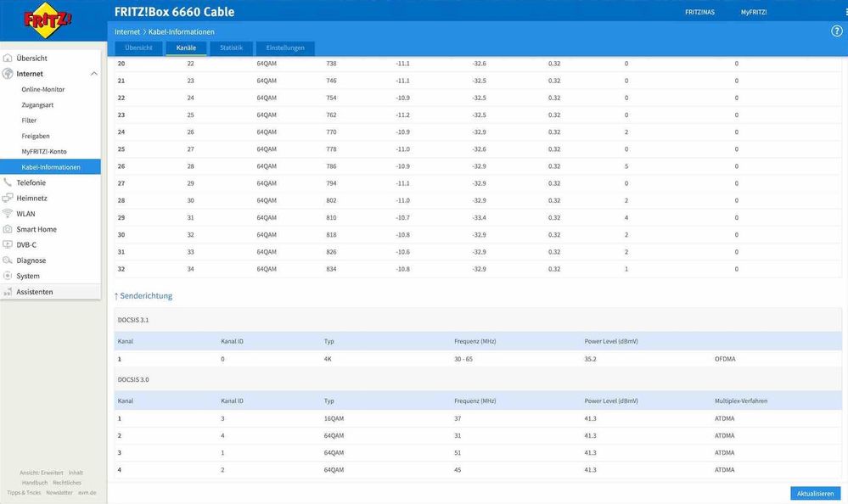This screenshot has height=504, width=848.
Task: Open the MyFRITZ! link in header
Action: 753,13
